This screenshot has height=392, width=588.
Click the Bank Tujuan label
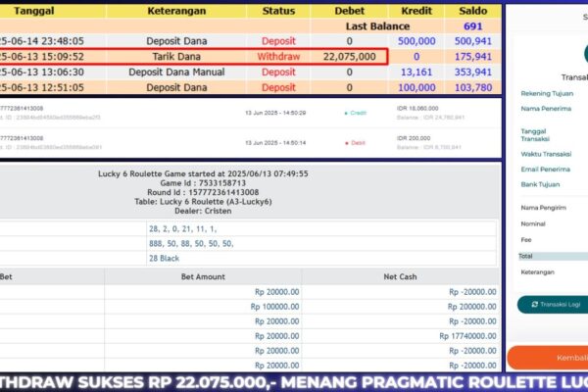(540, 184)
